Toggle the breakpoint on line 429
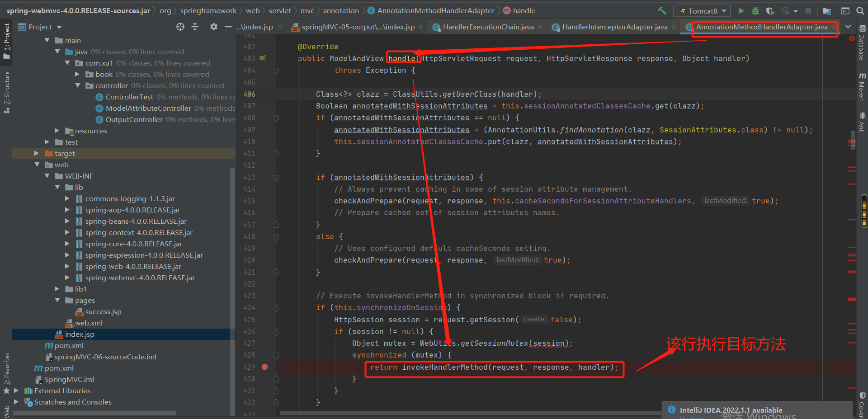The width and height of the screenshot is (868, 419). [265, 367]
